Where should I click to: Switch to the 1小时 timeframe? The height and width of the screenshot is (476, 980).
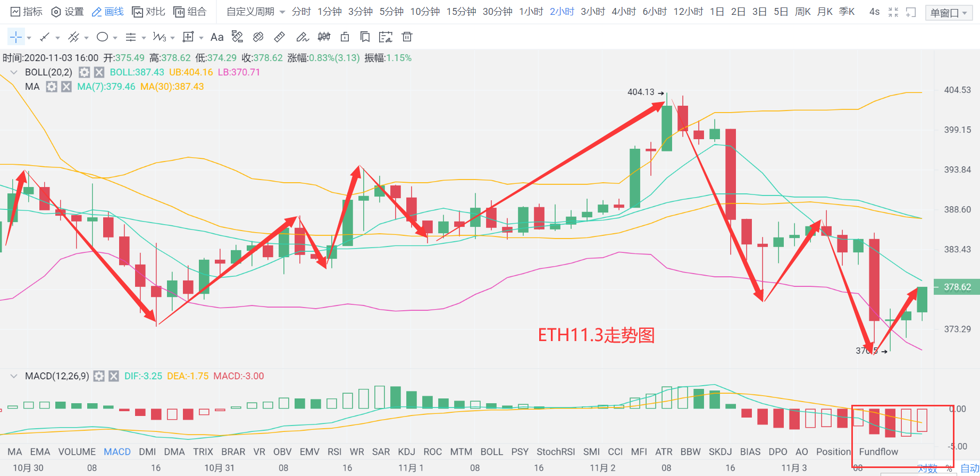point(531,12)
